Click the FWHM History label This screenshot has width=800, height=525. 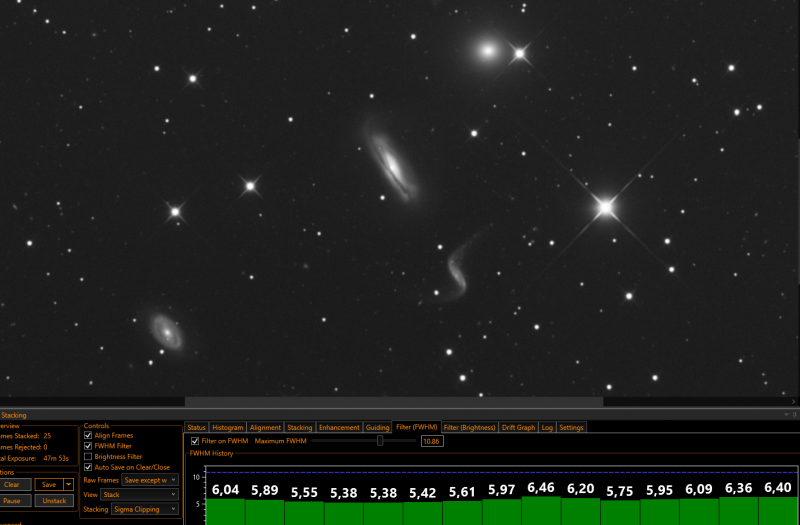pos(211,453)
